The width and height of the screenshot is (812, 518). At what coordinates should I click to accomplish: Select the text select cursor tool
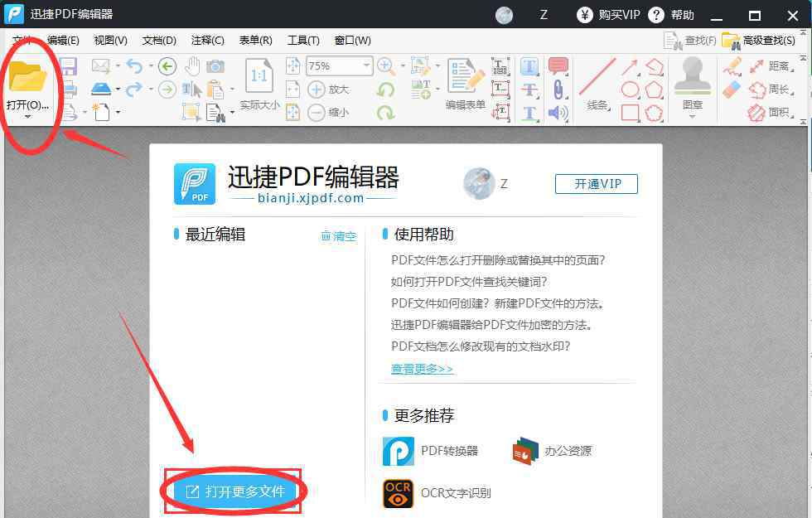pos(192,90)
